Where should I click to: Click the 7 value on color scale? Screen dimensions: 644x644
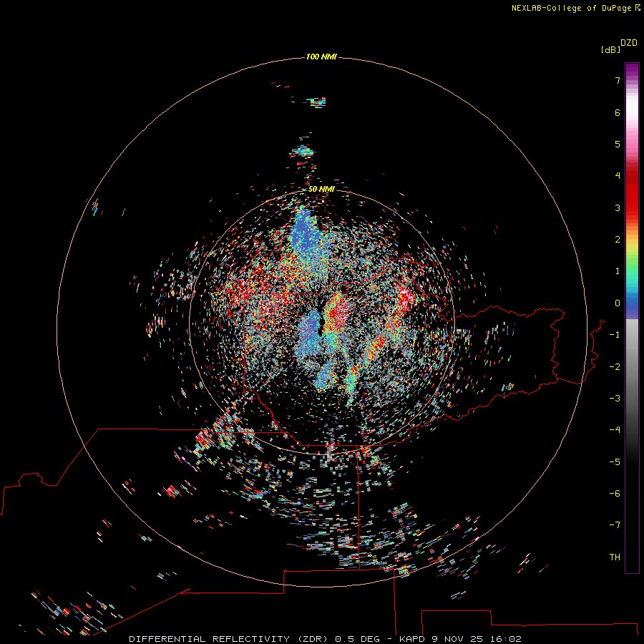[x=618, y=80]
